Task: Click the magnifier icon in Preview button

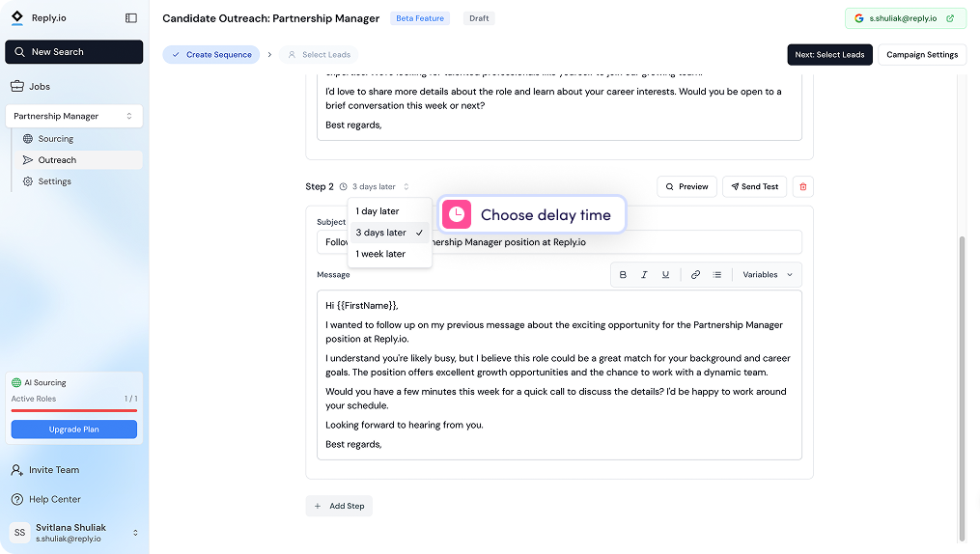Action: click(x=669, y=186)
